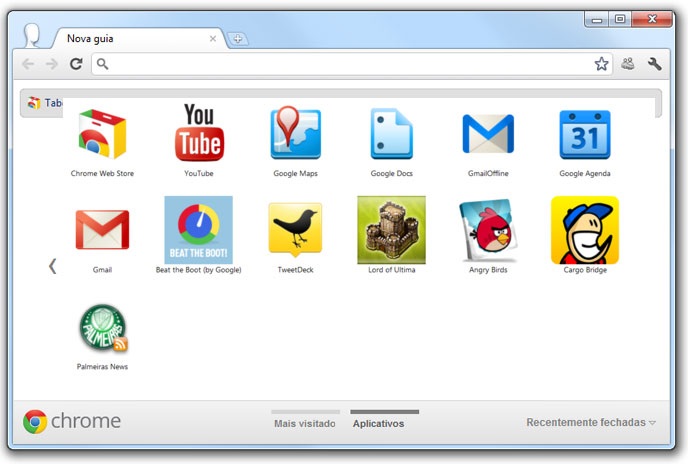Open the Google Docs app
Viewport: 688px width, 464px height.
391,134
